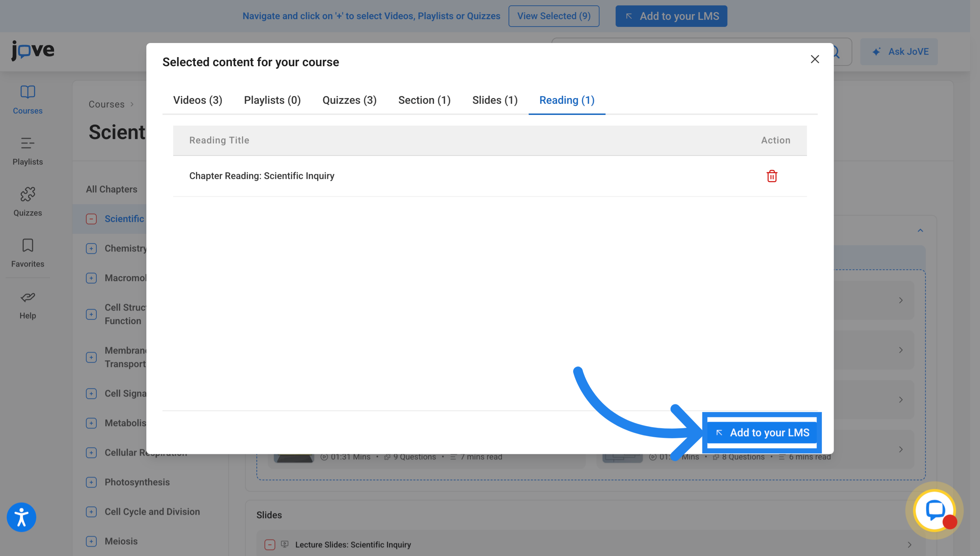
Task: Open the Photosynthesis chapter
Action: tap(137, 482)
